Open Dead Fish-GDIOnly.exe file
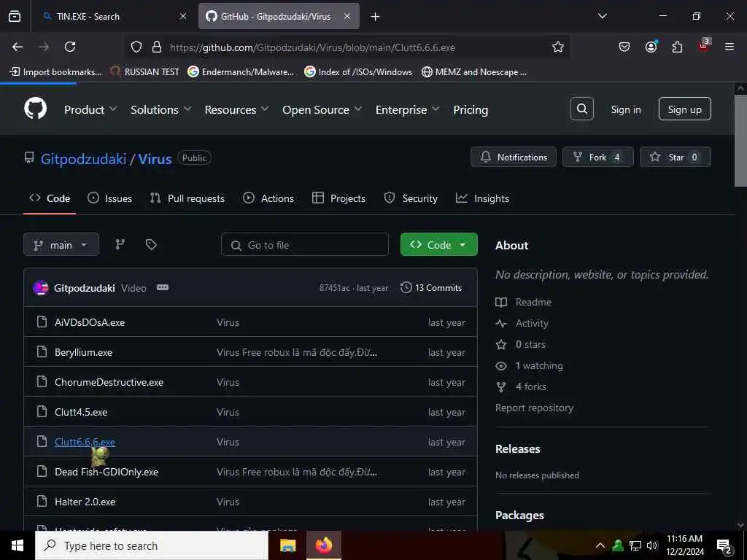This screenshot has height=560, width=747. 107,472
